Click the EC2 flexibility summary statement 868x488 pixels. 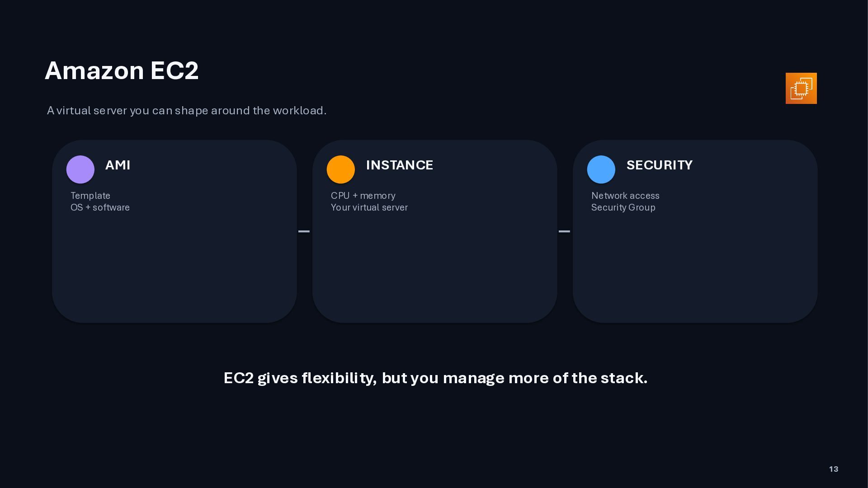coord(436,378)
